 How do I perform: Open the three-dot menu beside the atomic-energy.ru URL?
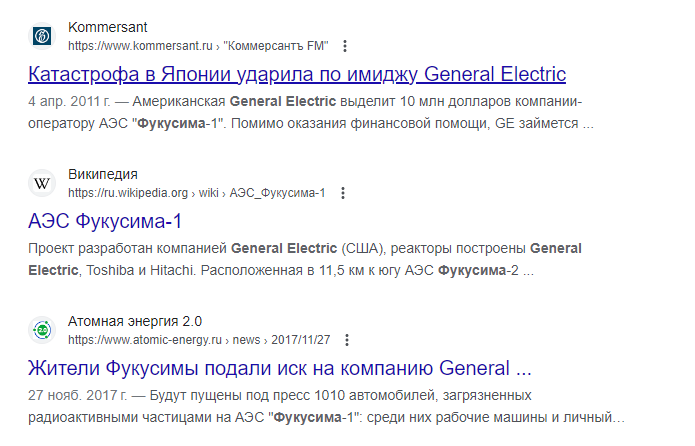pos(347,340)
